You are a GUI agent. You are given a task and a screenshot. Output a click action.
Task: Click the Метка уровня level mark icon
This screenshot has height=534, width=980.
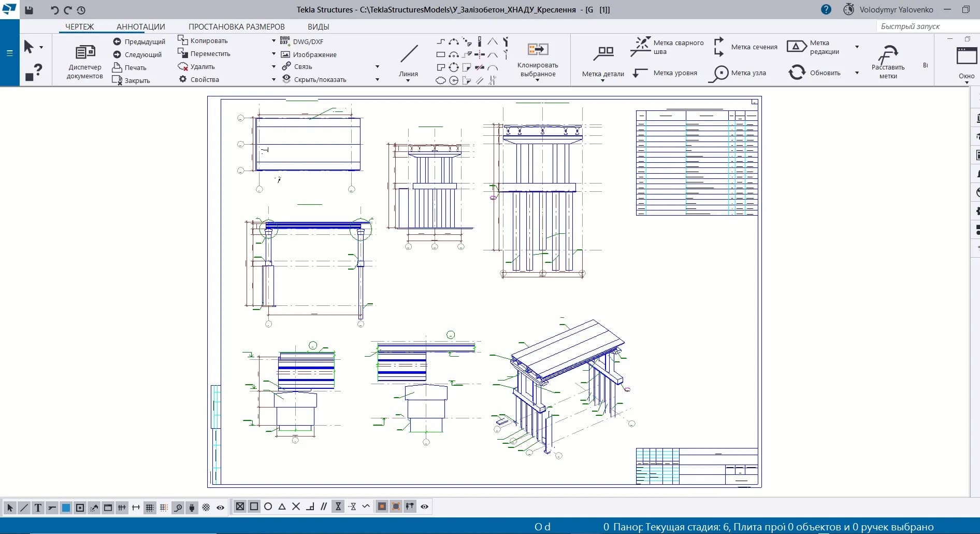click(641, 73)
